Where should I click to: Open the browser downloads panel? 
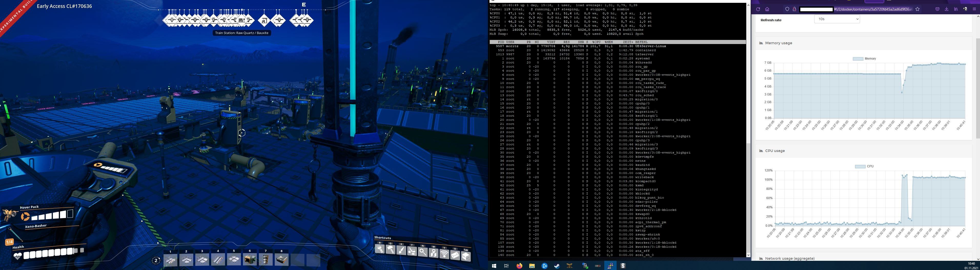coord(946,9)
